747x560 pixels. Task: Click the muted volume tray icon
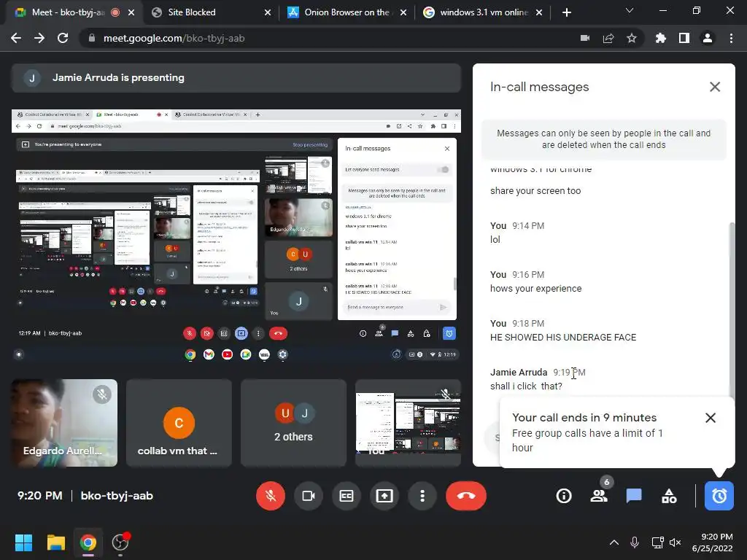(x=675, y=542)
